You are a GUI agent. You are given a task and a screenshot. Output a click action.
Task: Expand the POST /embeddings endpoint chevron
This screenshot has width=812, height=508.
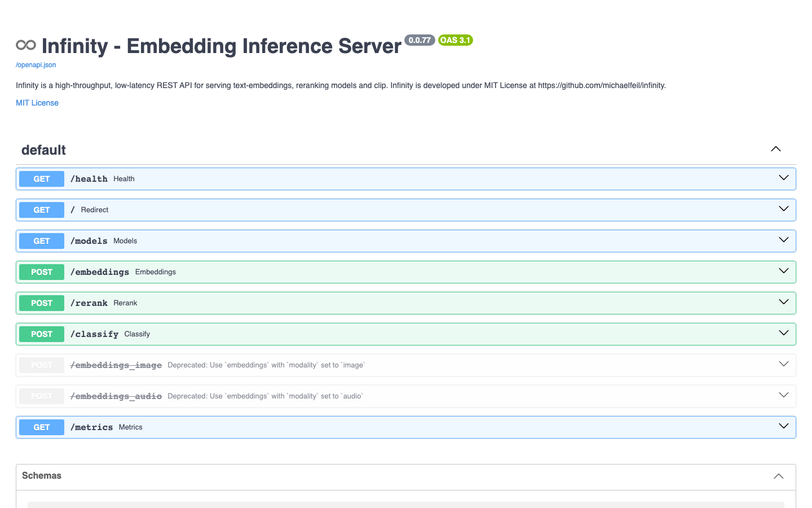(784, 271)
